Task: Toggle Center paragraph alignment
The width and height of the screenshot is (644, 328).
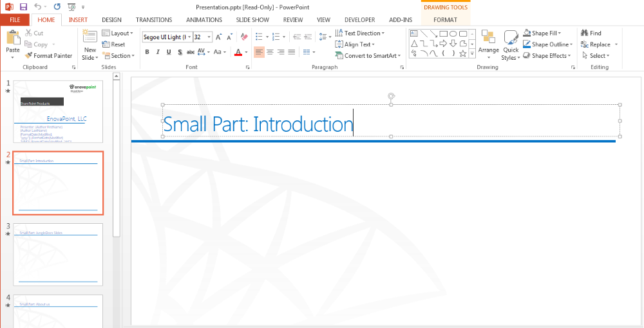Action: (270, 52)
